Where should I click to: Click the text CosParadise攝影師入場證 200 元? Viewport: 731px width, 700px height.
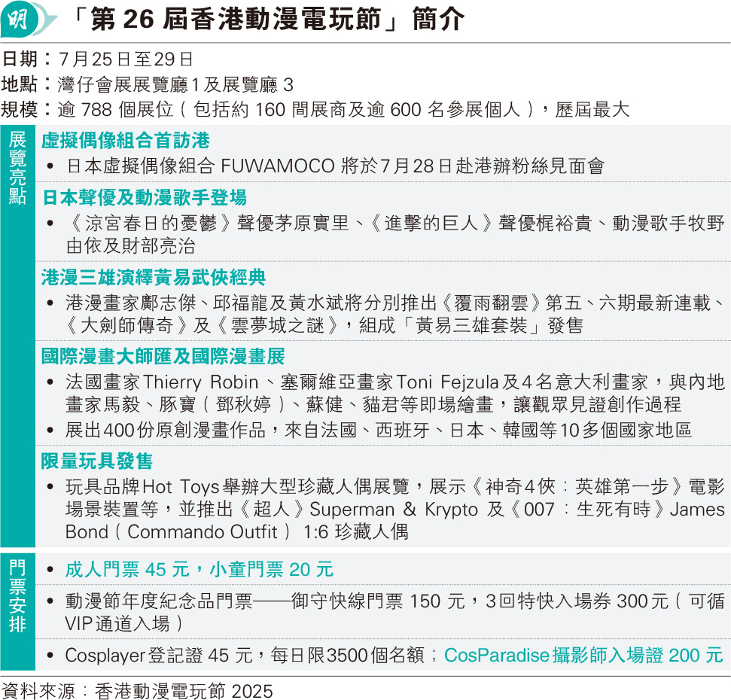583,656
